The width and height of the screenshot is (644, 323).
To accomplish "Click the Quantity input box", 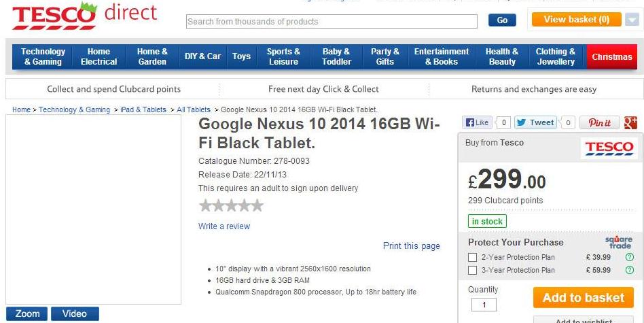I will click(484, 305).
